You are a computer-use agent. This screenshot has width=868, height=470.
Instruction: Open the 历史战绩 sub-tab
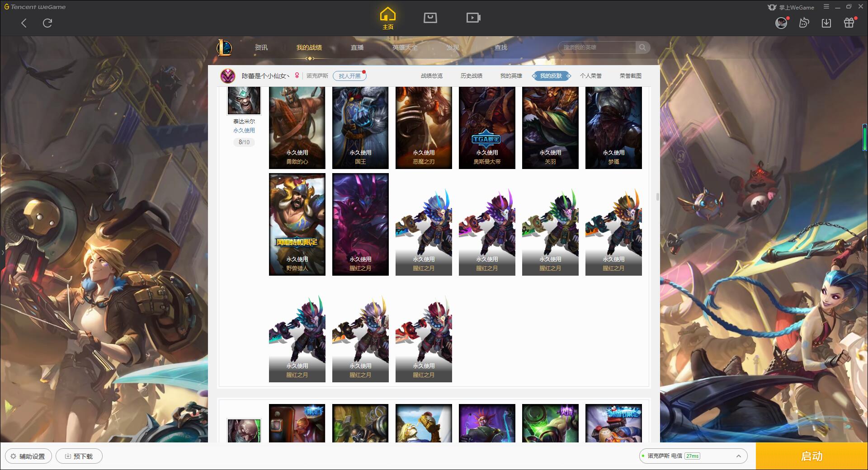[472, 76]
